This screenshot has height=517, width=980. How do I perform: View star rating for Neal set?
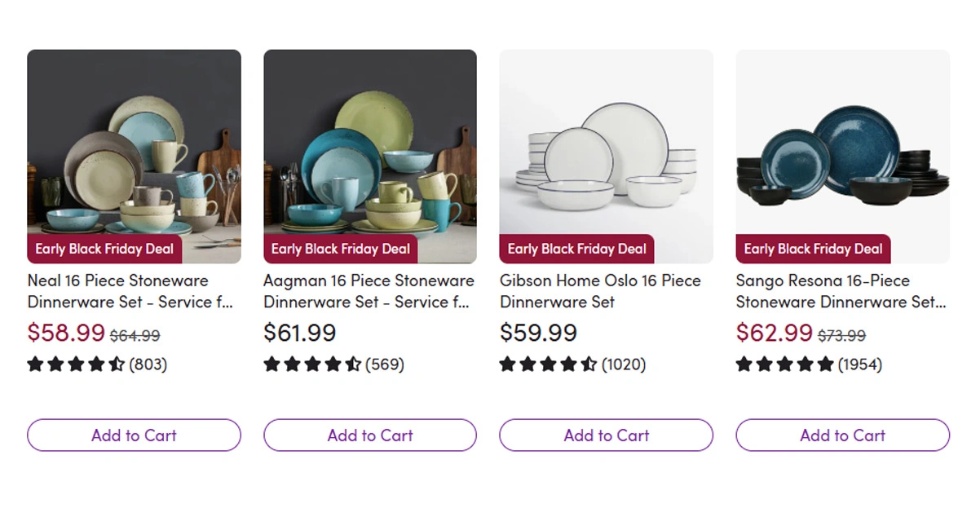(76, 365)
